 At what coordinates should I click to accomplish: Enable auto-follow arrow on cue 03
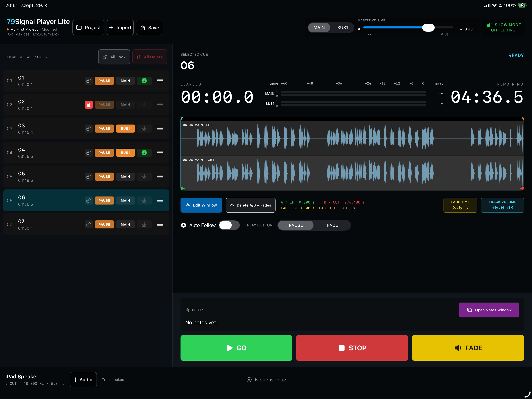click(144, 129)
